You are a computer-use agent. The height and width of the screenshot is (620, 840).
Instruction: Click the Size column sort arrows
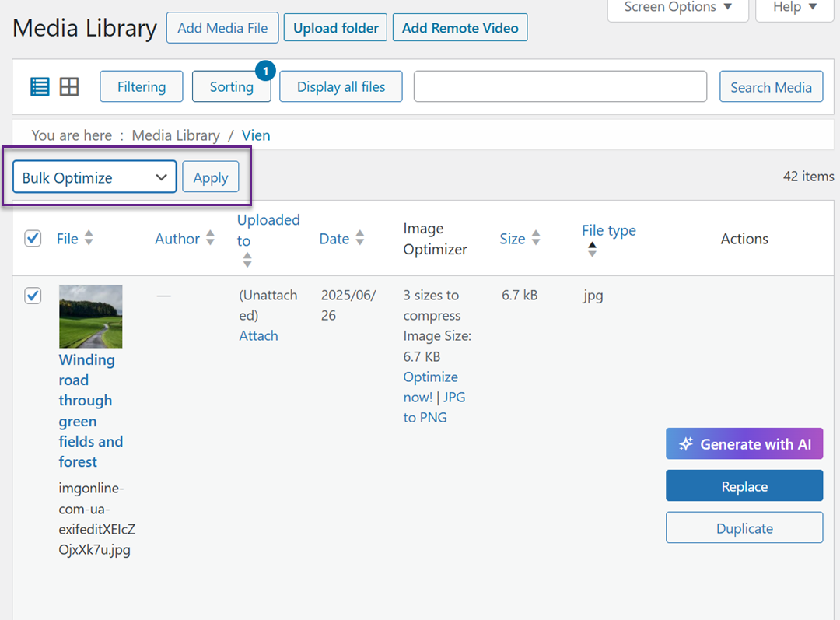(x=535, y=239)
